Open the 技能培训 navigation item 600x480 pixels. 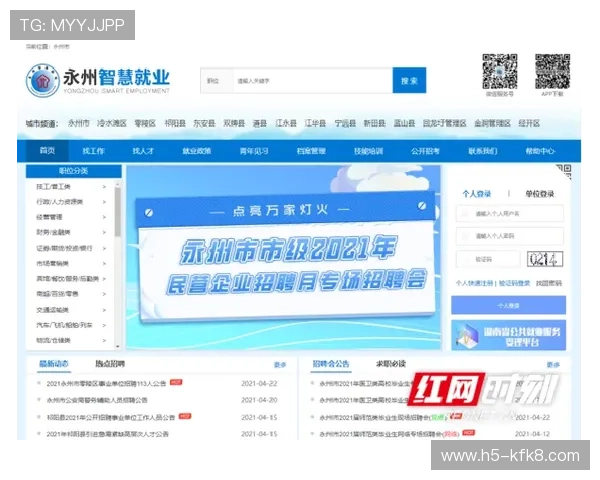tap(368, 151)
